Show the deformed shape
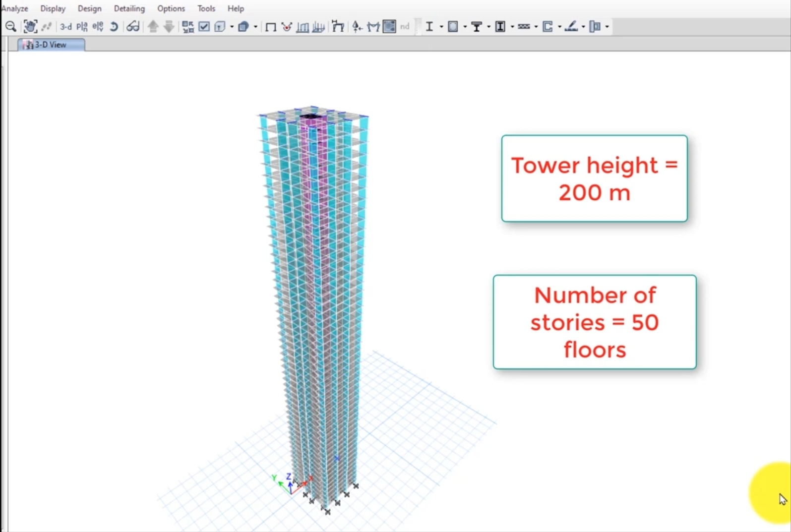 pyautogui.click(x=287, y=27)
